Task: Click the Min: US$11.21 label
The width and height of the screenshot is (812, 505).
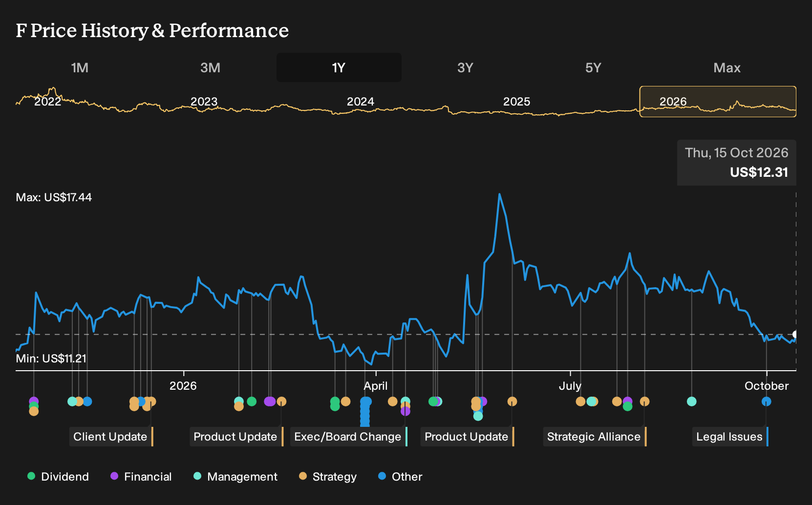Action: tap(51, 358)
